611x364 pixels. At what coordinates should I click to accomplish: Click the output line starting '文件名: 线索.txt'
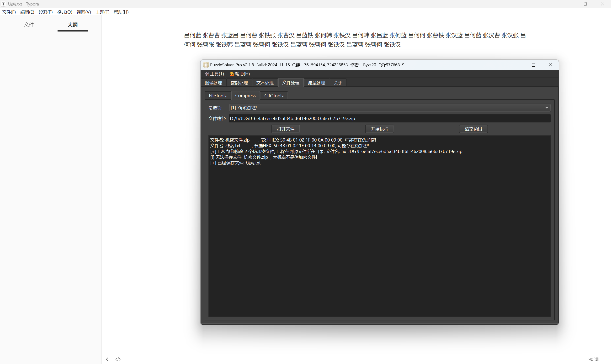pos(289,146)
